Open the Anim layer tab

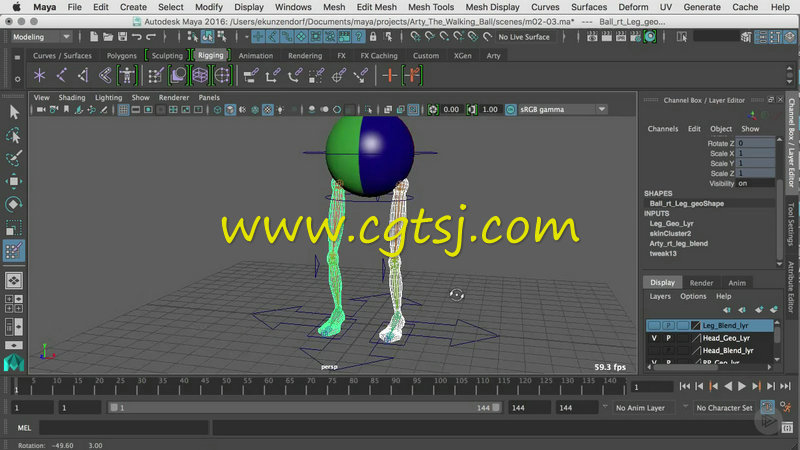click(x=737, y=283)
